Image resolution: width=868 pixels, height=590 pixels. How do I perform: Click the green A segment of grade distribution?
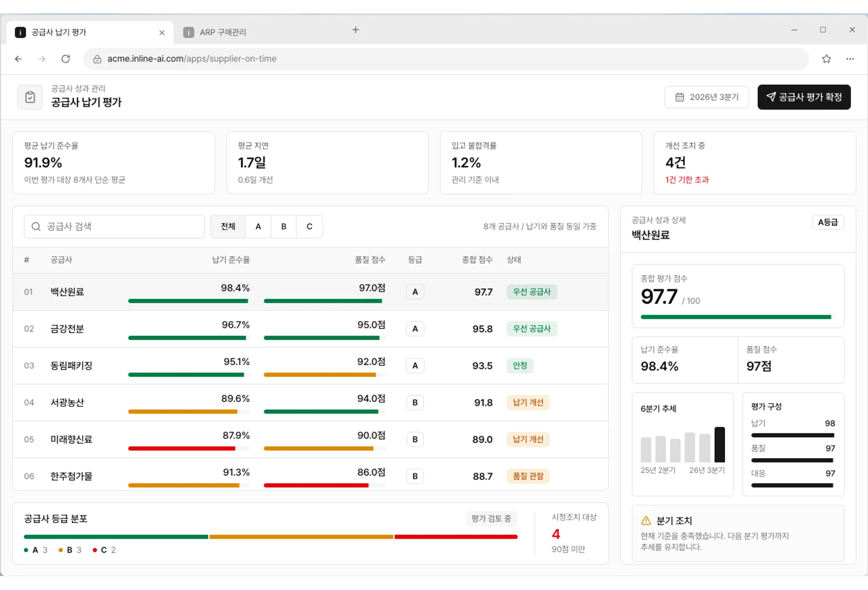tap(116, 537)
